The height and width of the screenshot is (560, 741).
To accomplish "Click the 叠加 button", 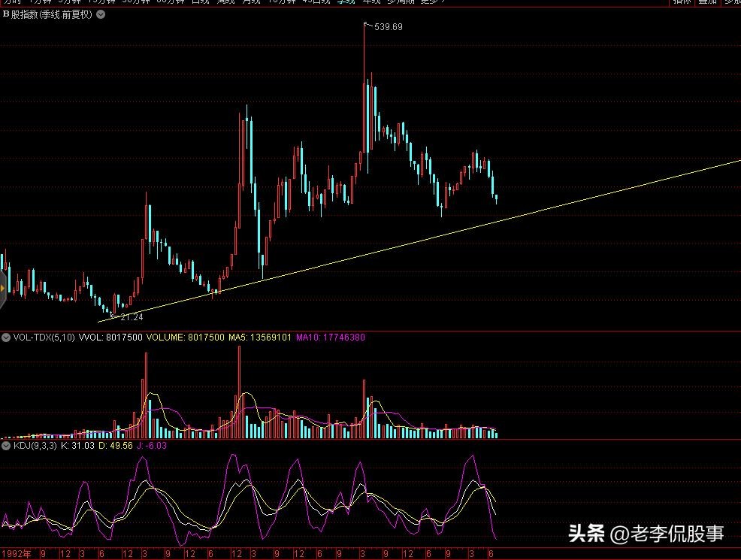I will pyautogui.click(x=706, y=2).
